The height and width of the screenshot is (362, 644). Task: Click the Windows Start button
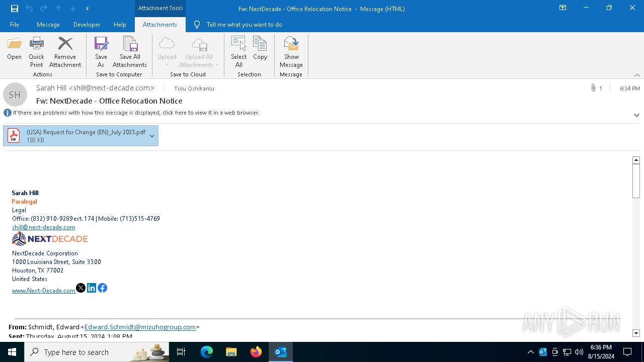12,352
